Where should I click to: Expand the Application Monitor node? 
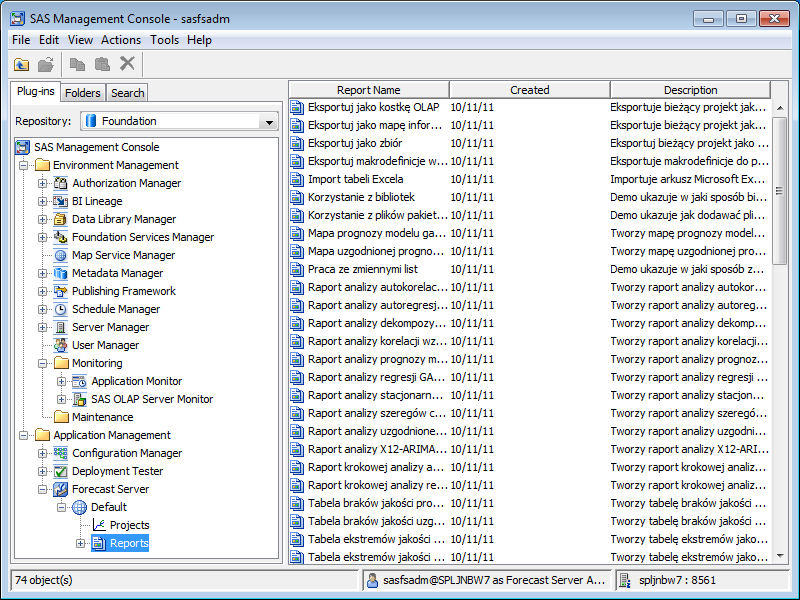click(x=61, y=381)
